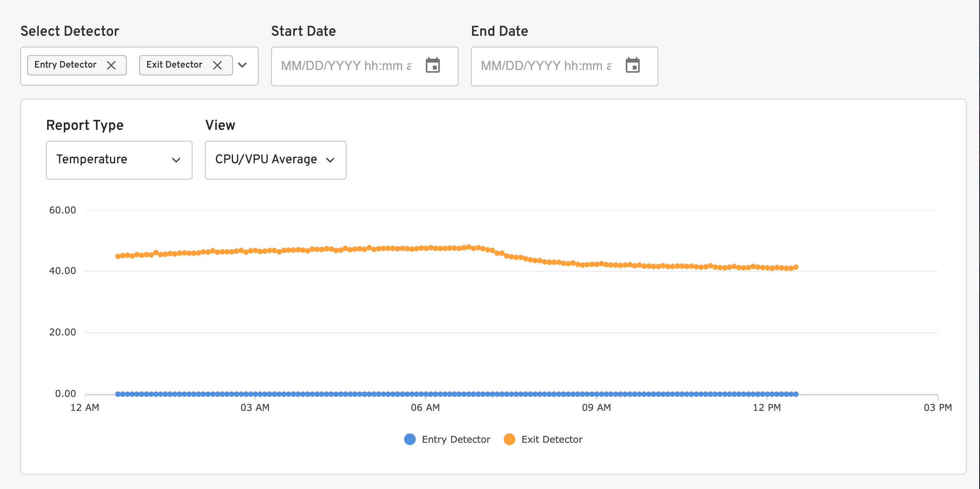Toggle Entry Detector series in legend
The width and height of the screenshot is (980, 489).
(456, 439)
